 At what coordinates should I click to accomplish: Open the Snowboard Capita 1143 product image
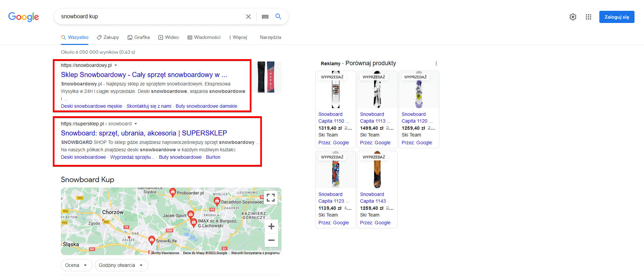[377, 170]
